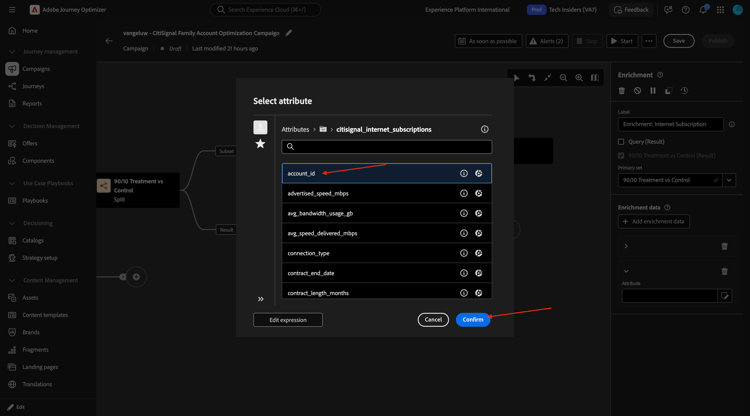Click Edit expression button
This screenshot has height=416, width=750.
288,320
